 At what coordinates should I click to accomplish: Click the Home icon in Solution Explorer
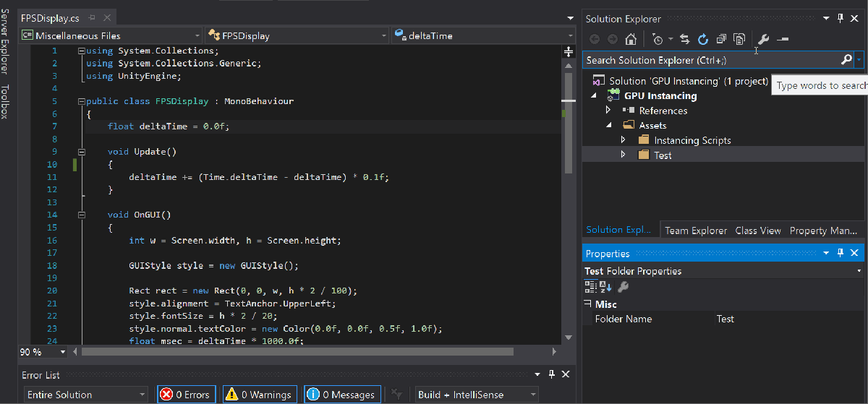click(631, 39)
